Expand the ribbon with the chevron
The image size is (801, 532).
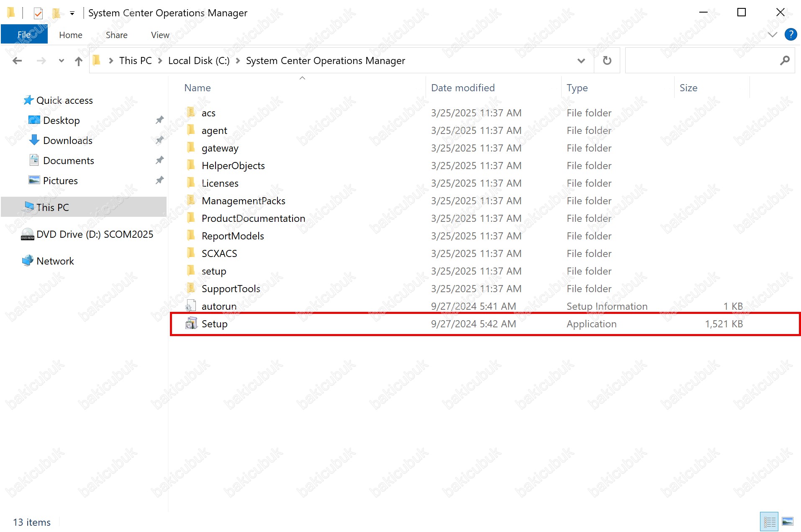[773, 35]
